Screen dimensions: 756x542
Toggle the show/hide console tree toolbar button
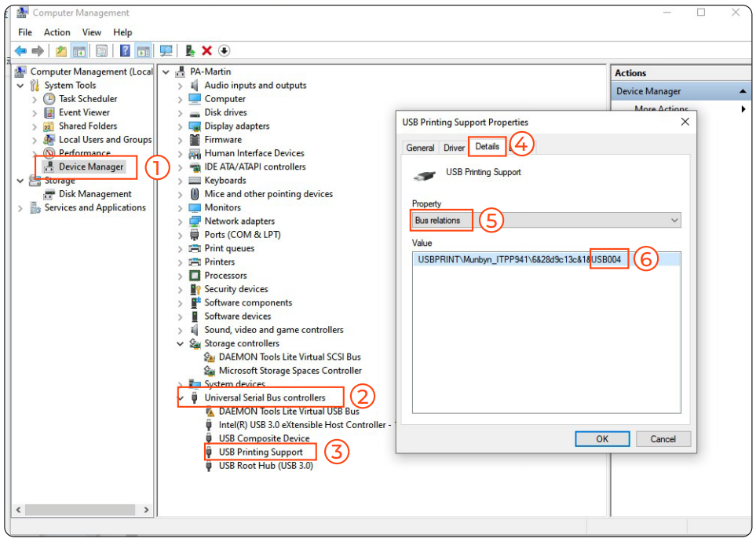(79, 51)
